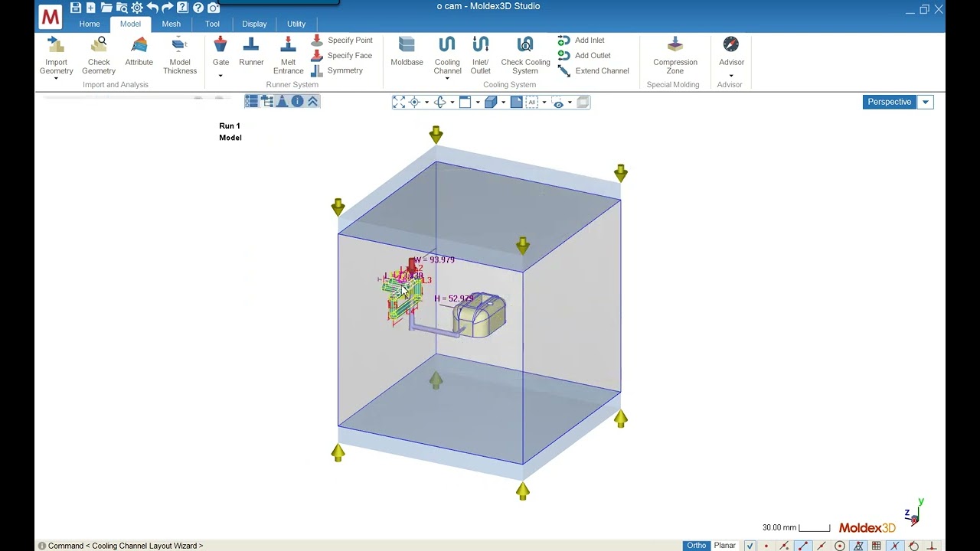This screenshot has width=980, height=551.
Task: Click the Save icon in quick access bar
Action: coord(75,8)
